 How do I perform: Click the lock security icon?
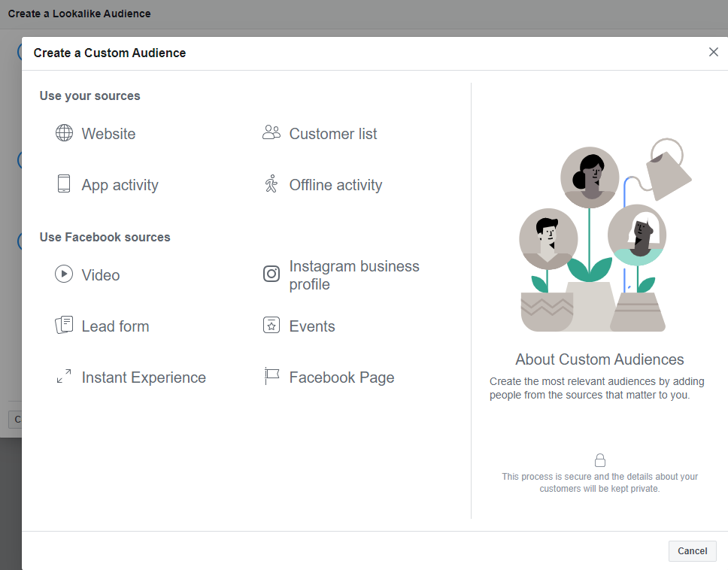[600, 460]
